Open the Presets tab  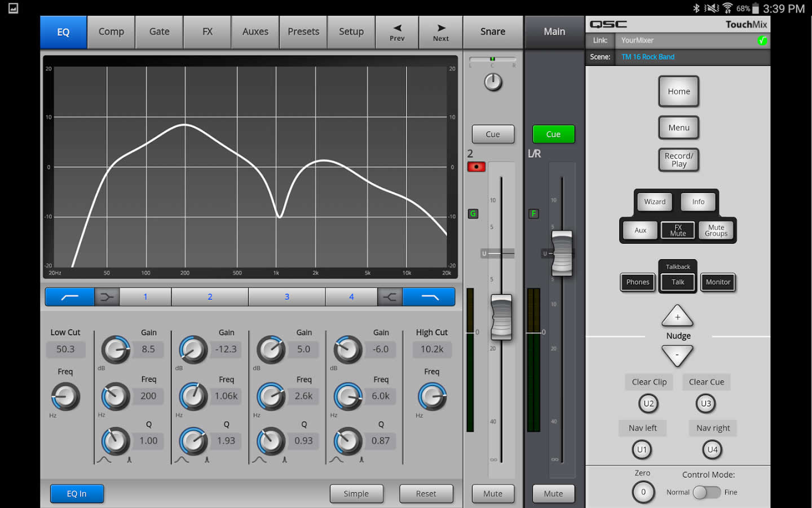coord(303,32)
